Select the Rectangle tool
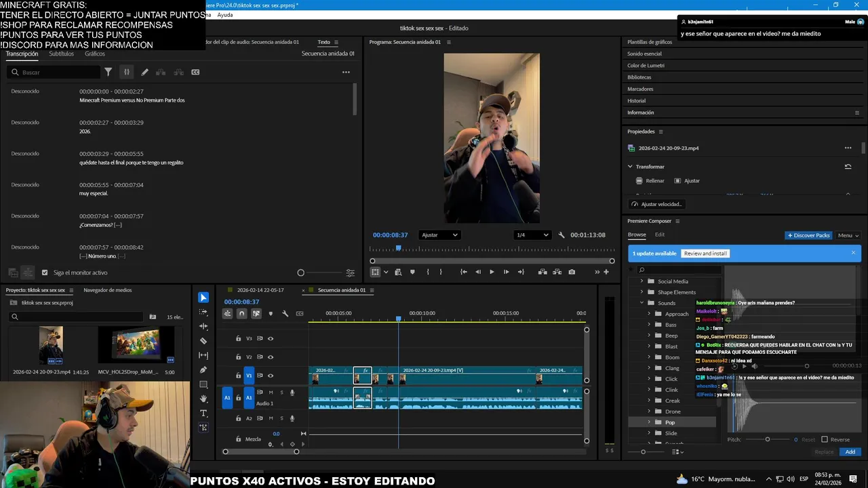The width and height of the screenshot is (868, 488). point(203,384)
